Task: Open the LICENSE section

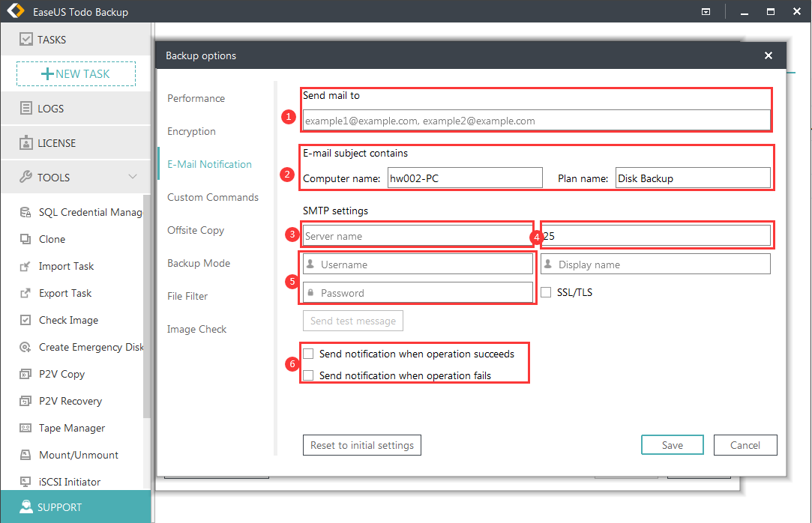Action: [x=76, y=143]
